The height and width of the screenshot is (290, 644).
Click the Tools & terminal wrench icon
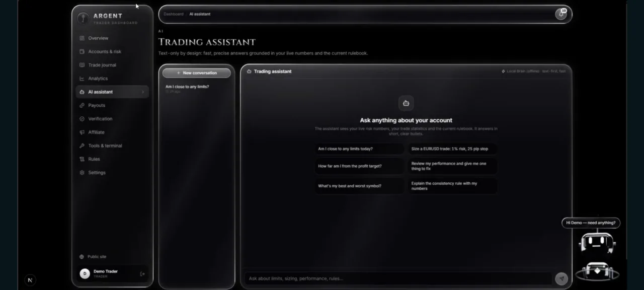point(82,146)
